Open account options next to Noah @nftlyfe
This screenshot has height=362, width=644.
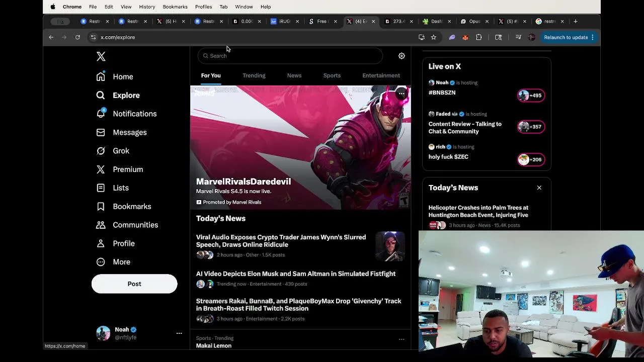(x=179, y=333)
